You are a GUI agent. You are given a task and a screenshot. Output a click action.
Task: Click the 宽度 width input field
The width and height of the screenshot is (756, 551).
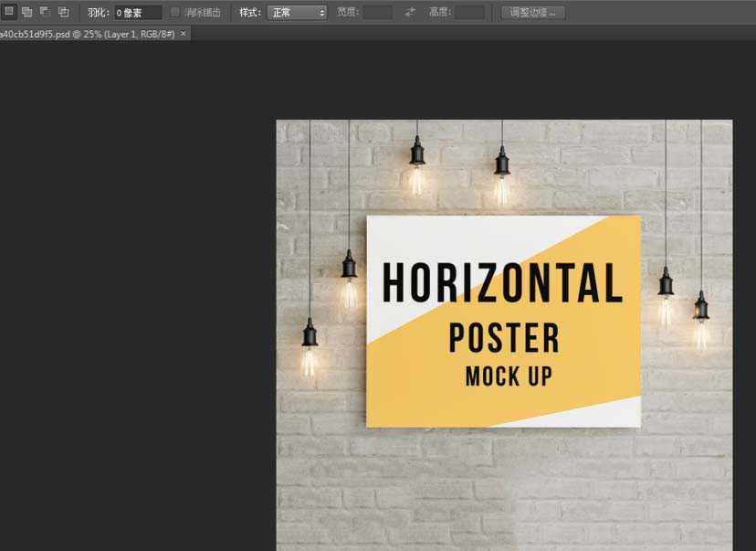pos(377,13)
